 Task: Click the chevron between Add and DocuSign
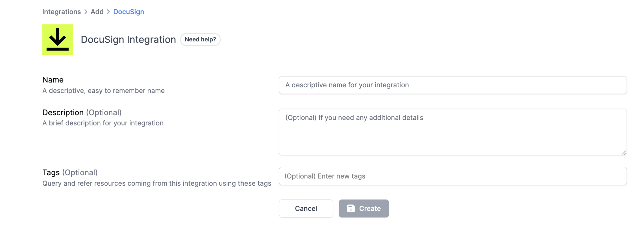[108, 12]
